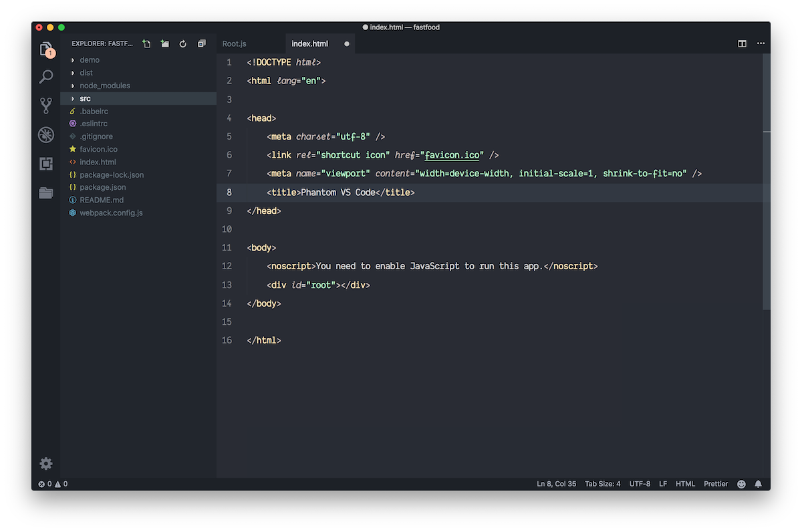Open the Extensions view in activity bar
This screenshot has width=802, height=532.
click(45, 164)
